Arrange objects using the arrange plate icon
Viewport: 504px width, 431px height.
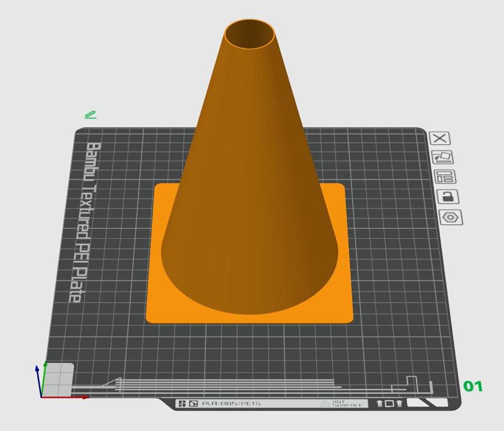446,178
